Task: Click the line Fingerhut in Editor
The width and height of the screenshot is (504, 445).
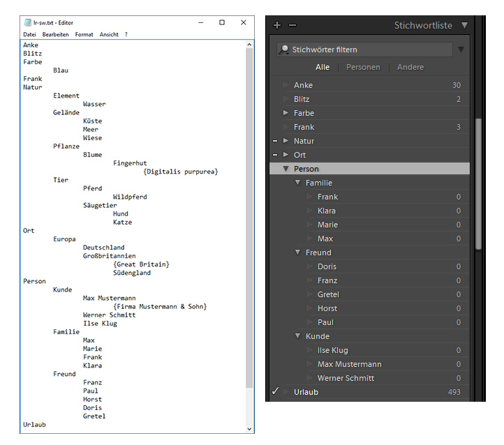Action: [130, 163]
